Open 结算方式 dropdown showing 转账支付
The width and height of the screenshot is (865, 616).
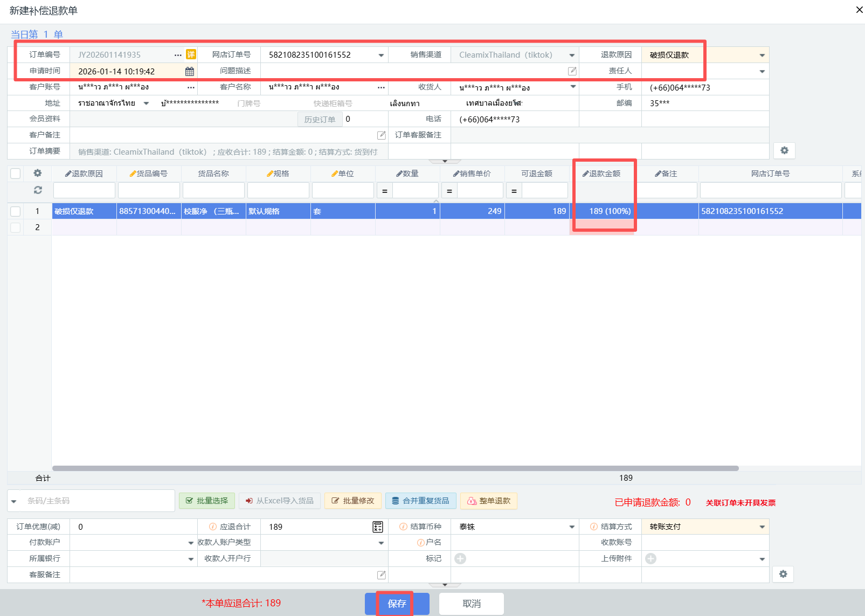tap(762, 527)
